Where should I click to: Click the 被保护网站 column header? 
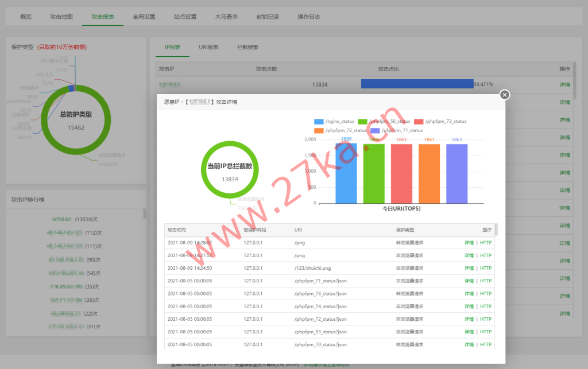[x=255, y=230]
